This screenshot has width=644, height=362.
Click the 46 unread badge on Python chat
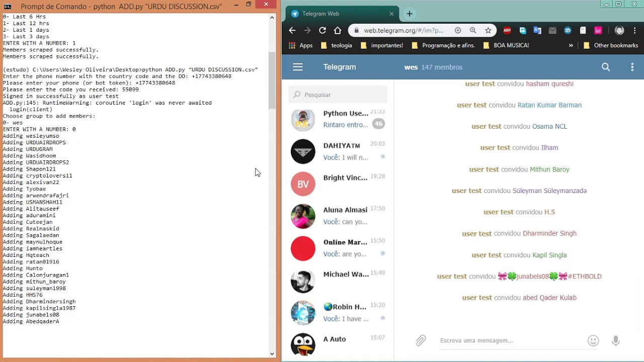[x=378, y=123]
